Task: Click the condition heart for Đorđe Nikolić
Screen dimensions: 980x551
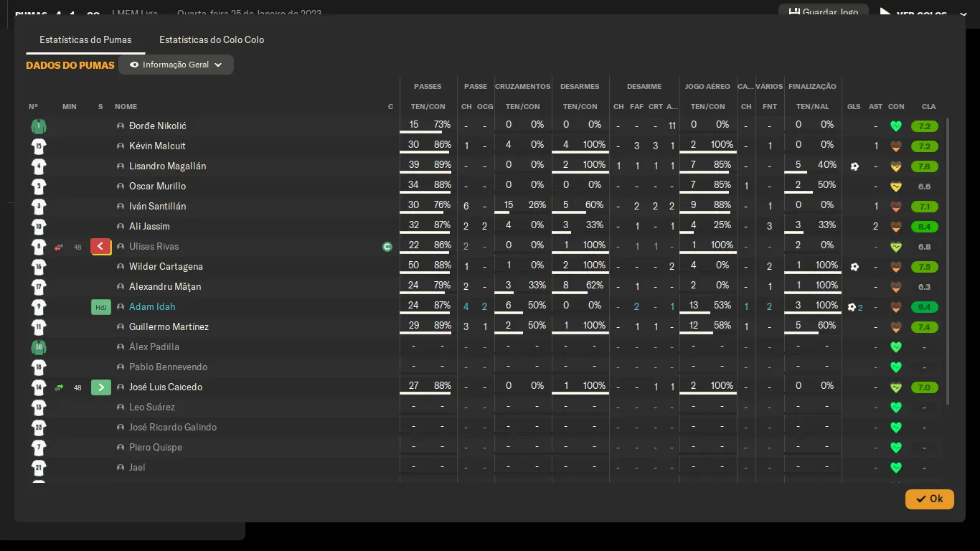Action: coord(895,126)
